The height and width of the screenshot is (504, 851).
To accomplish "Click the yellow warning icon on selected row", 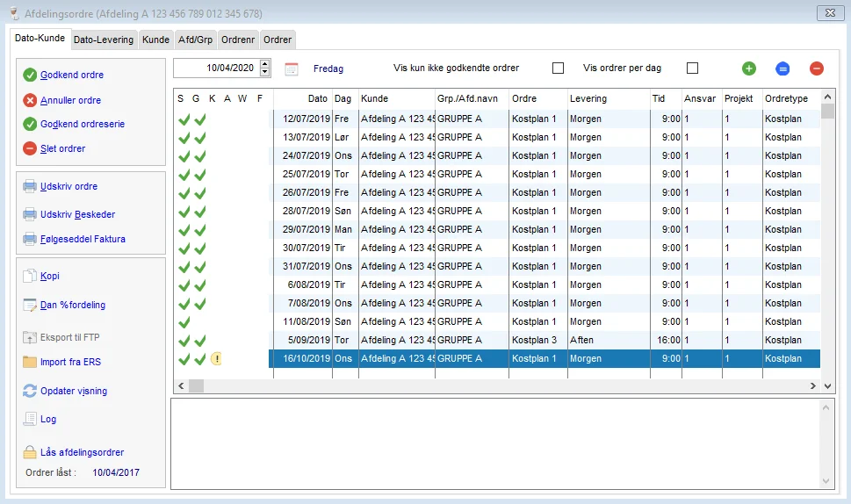I will pos(216,358).
